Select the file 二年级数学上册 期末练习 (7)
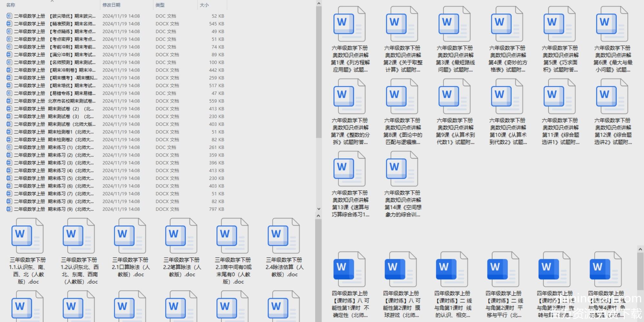The image size is (644, 322). tap(54, 194)
